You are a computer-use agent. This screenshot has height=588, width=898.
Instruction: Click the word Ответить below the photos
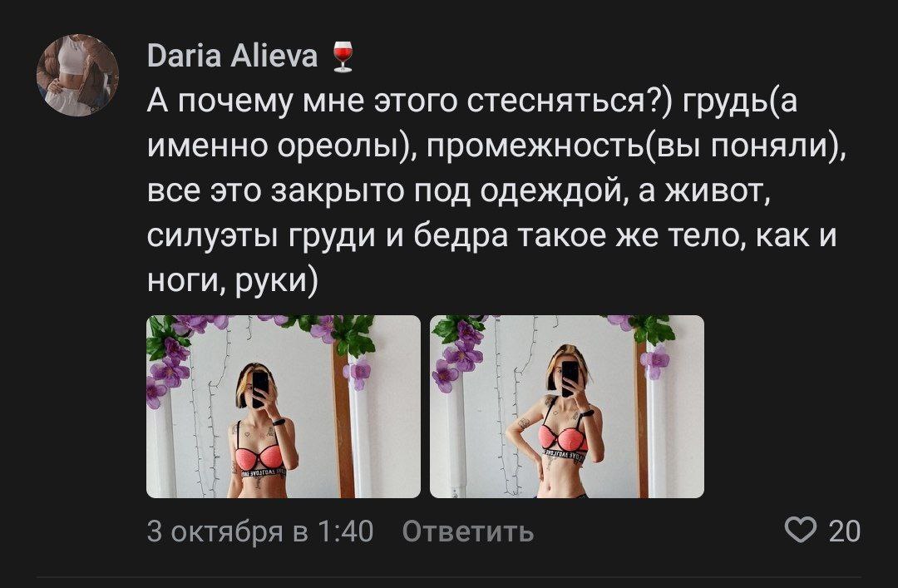click(468, 531)
